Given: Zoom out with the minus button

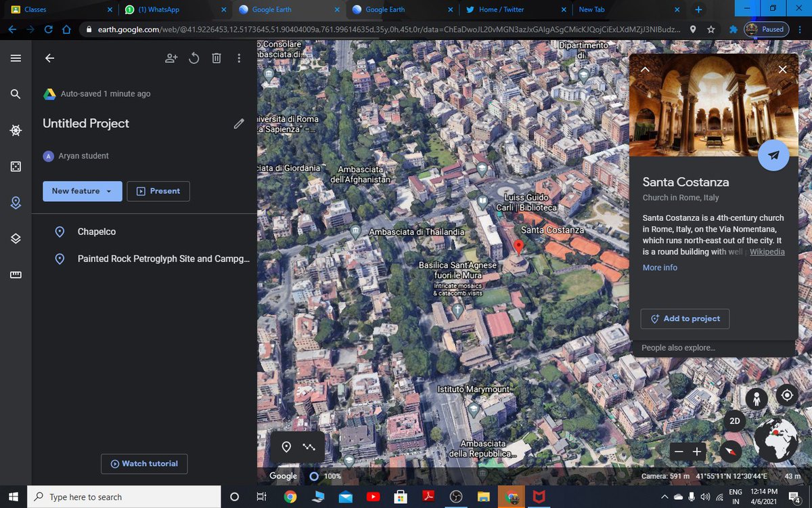Looking at the screenshot, I should tap(679, 451).
